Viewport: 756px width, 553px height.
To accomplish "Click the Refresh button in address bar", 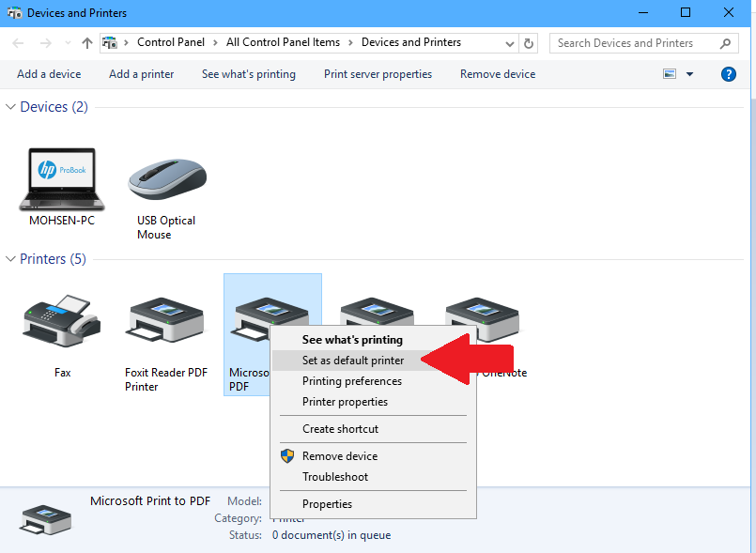I will point(529,43).
